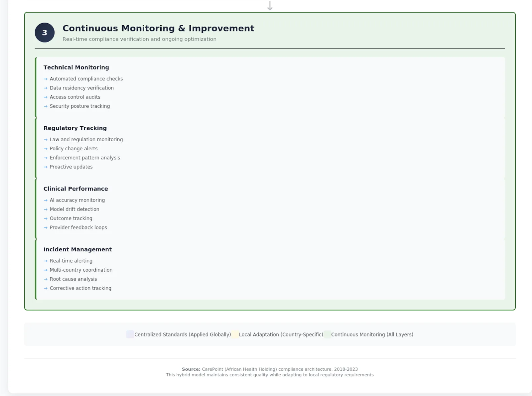This screenshot has height=396, width=532.
Task: Click the Policy change alerts item
Action: click(74, 149)
